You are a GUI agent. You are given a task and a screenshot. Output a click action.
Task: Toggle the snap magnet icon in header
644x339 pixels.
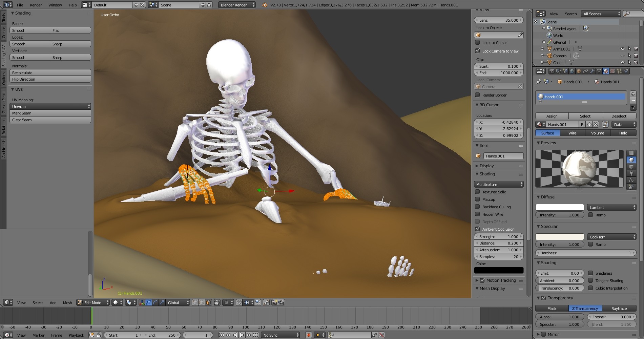(239, 302)
